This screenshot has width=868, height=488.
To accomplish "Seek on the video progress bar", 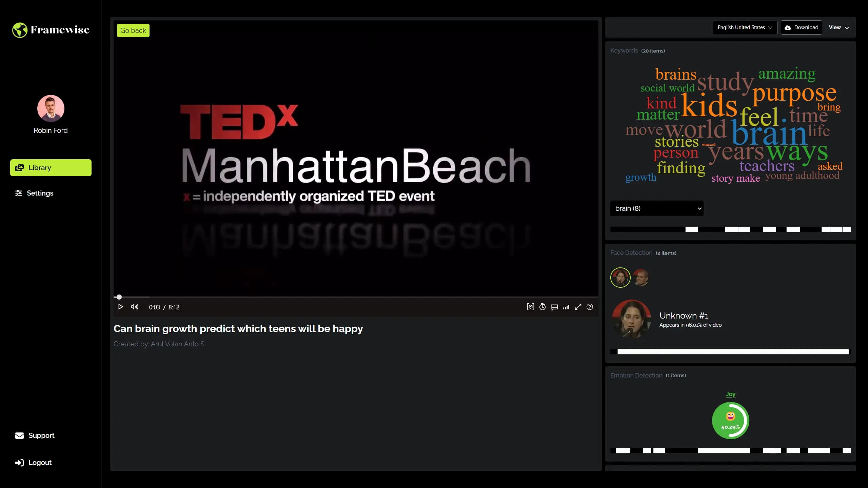I will pos(356,297).
